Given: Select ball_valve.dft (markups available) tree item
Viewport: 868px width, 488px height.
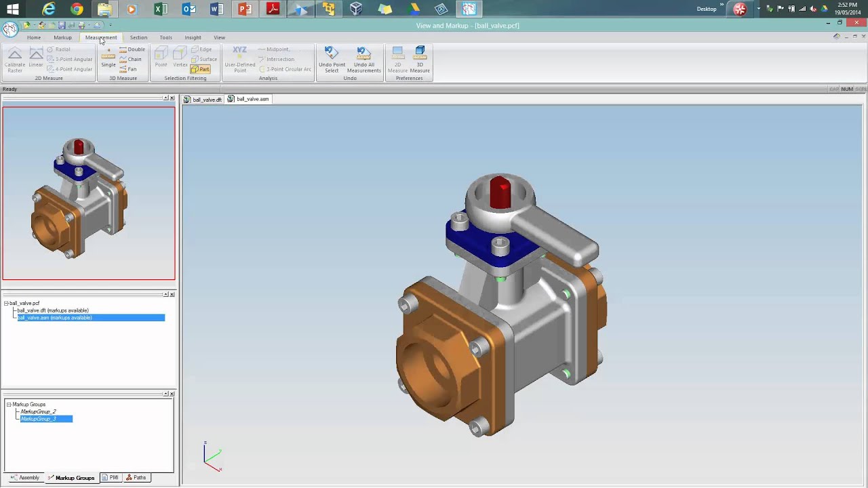Looking at the screenshot, I should click(53, 310).
